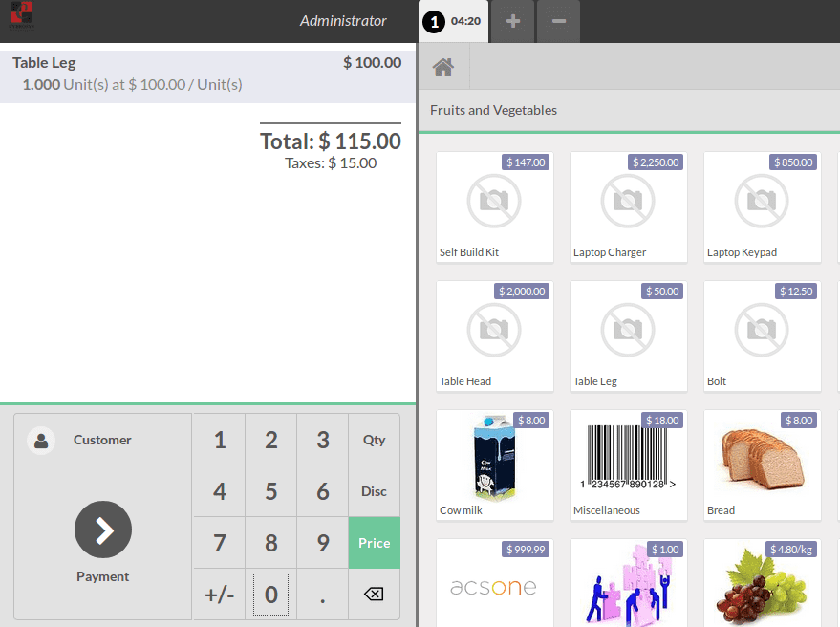This screenshot has height=627, width=840.
Task: Click the $ 2,250.00 price tag
Action: pos(656,162)
